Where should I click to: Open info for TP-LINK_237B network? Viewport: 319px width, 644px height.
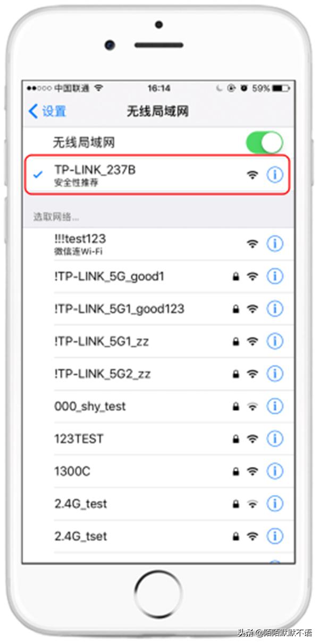[x=274, y=174]
